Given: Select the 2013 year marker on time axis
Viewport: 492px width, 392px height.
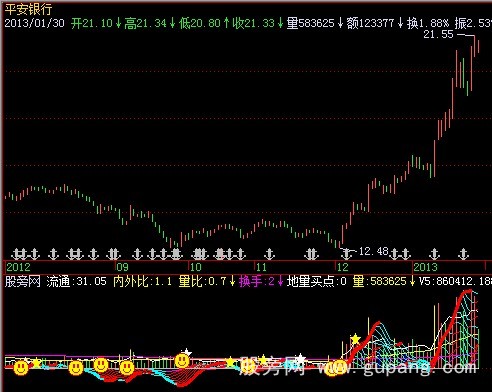Looking at the screenshot, I should pyautogui.click(x=425, y=267).
